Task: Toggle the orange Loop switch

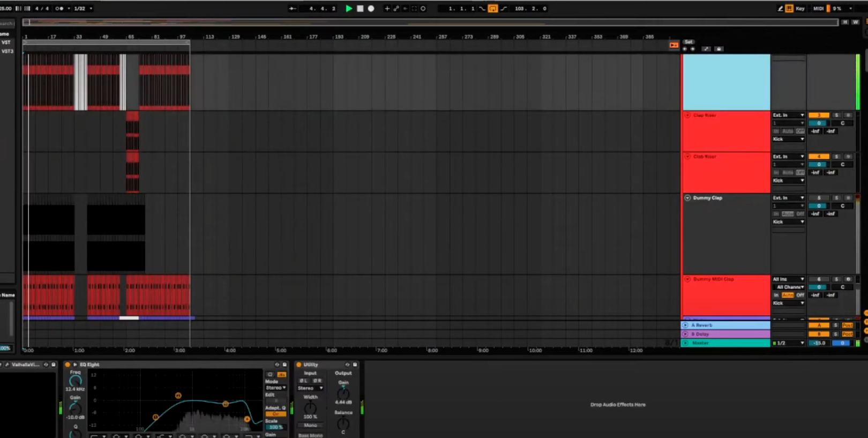Action: pos(492,9)
